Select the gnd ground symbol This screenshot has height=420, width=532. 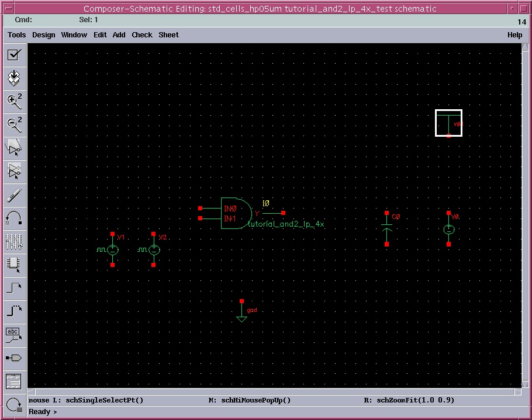click(241, 312)
